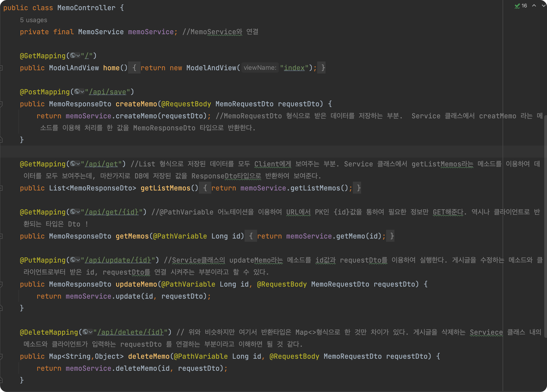
Task: Collapse updateMemo method via its gutter fold marker
Action: tap(1, 284)
